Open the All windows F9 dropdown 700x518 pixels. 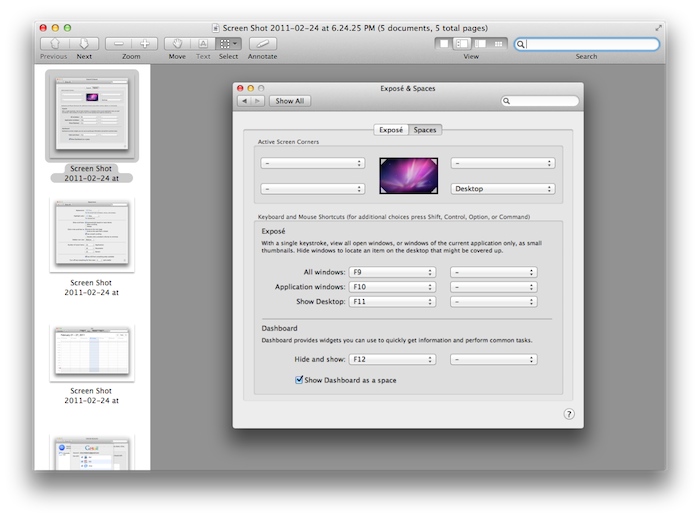click(x=392, y=272)
